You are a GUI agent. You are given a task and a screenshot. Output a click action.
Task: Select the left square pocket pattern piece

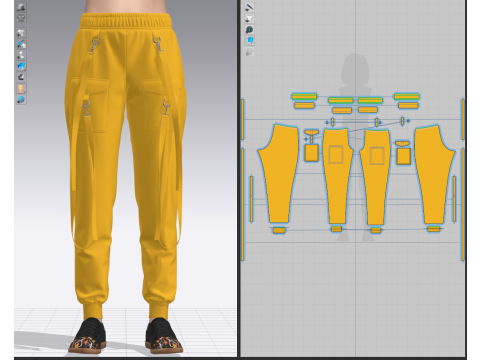tap(312, 153)
